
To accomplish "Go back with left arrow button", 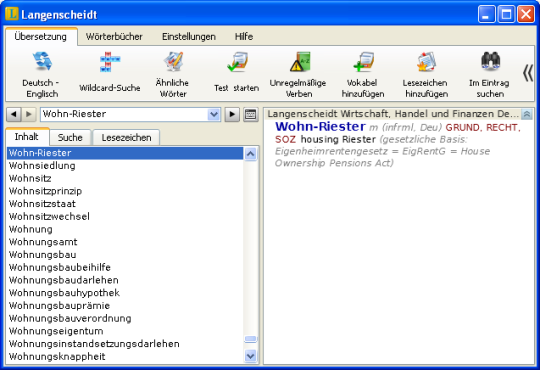I will (x=13, y=114).
